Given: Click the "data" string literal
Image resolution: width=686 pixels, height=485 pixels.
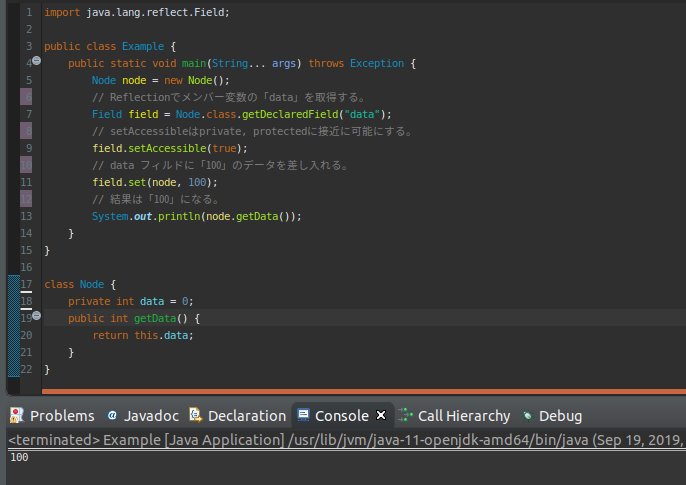Looking at the screenshot, I should tap(362, 114).
